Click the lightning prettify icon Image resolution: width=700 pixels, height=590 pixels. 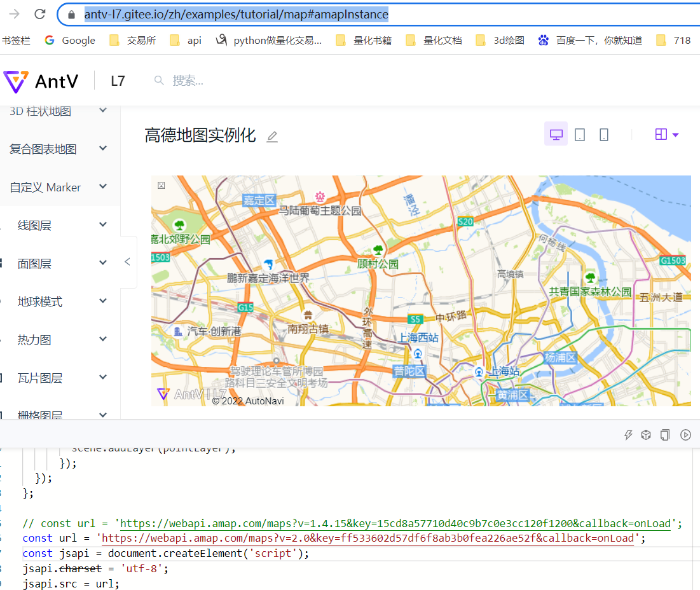(628, 434)
